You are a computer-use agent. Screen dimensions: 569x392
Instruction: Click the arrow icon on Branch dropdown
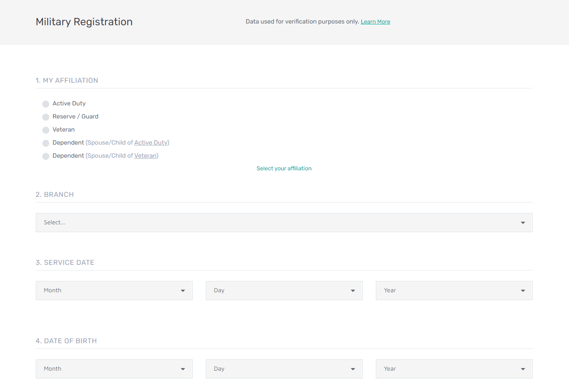(523, 223)
